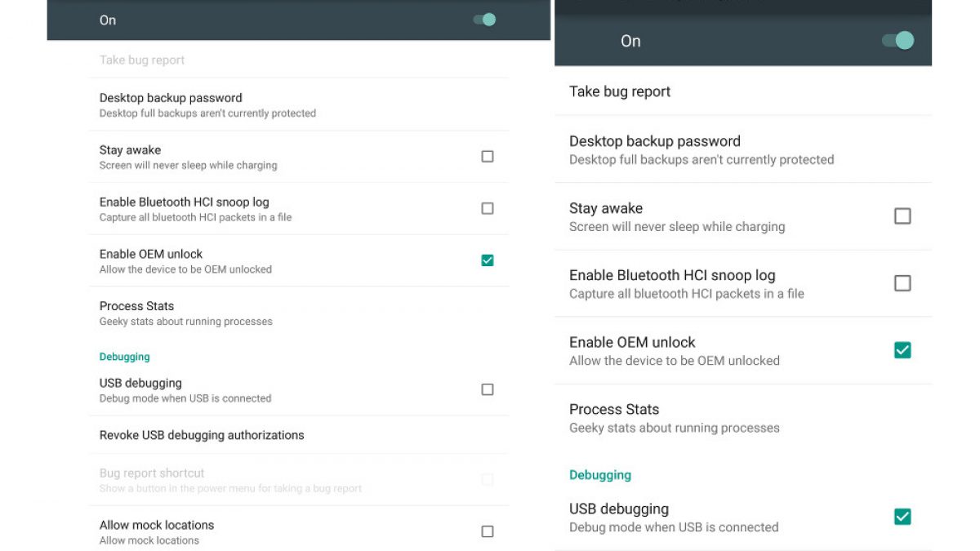Disable the checked USB debugging checkbox
Screen dimensions: 980x551
(x=902, y=517)
